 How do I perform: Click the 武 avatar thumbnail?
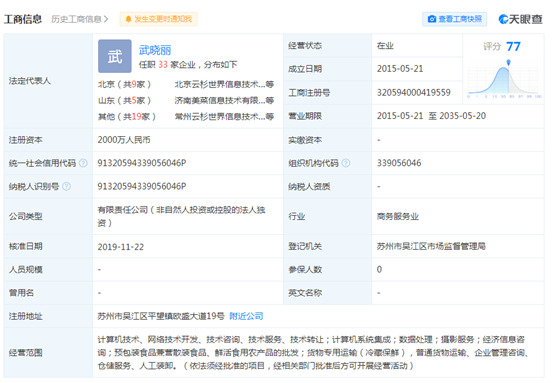click(x=115, y=56)
